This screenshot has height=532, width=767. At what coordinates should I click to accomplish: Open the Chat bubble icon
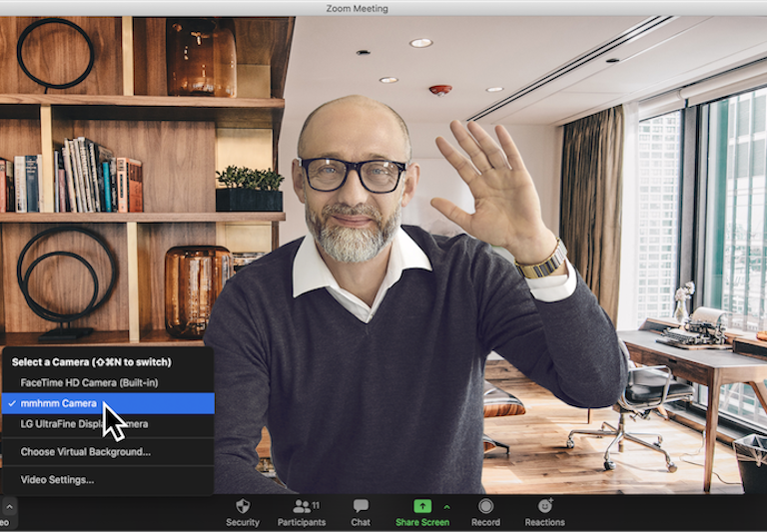(361, 506)
